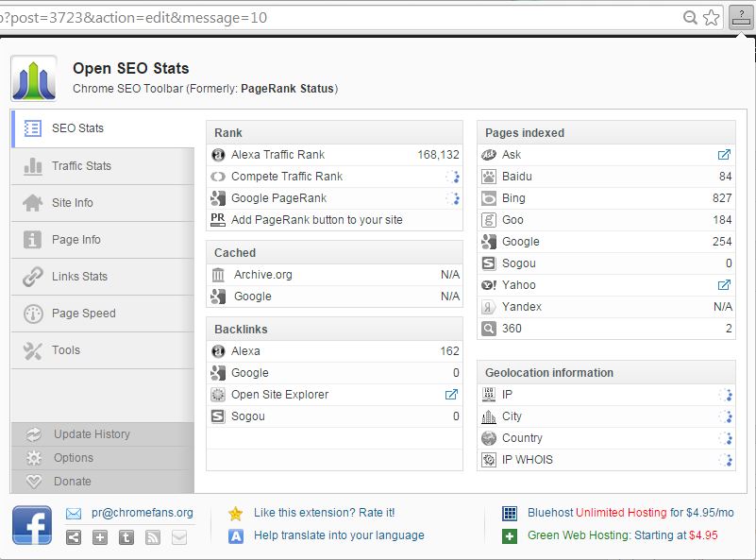This screenshot has width=756, height=560.
Task: Open the Facebook page button
Action: point(32,525)
